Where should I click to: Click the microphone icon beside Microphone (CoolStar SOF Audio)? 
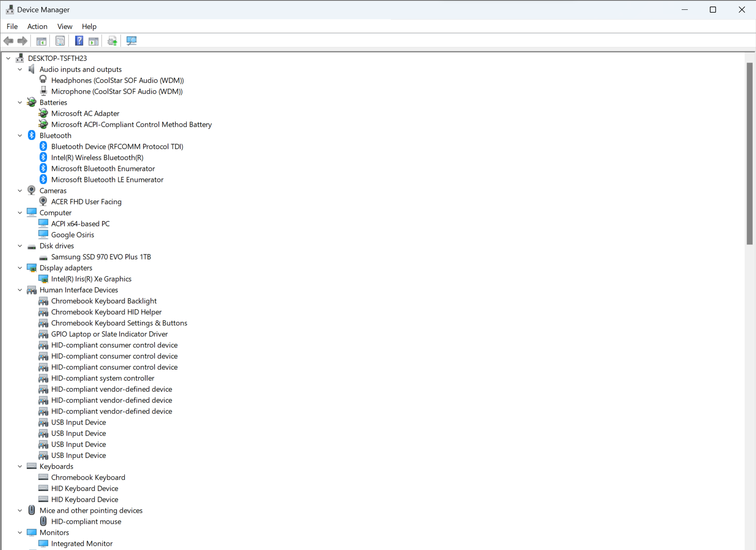click(x=43, y=91)
